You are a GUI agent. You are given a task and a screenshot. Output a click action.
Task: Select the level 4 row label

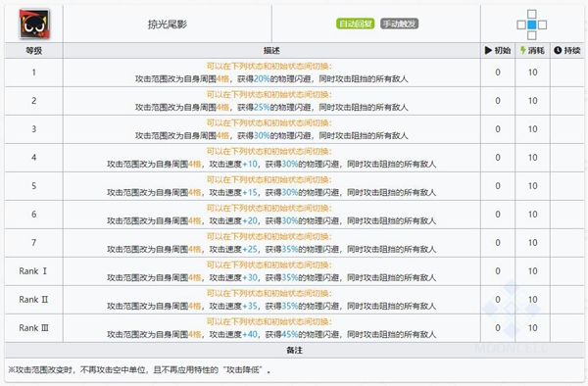point(33,158)
